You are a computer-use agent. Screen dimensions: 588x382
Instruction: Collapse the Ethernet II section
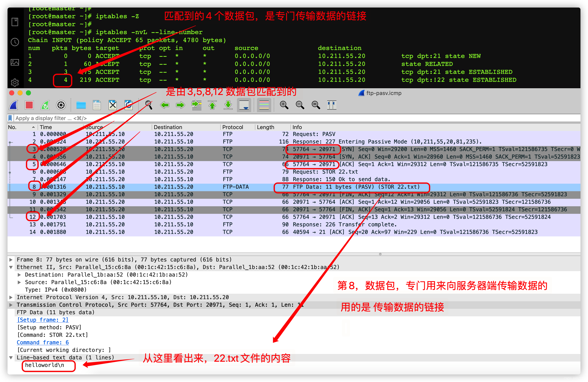point(11,267)
